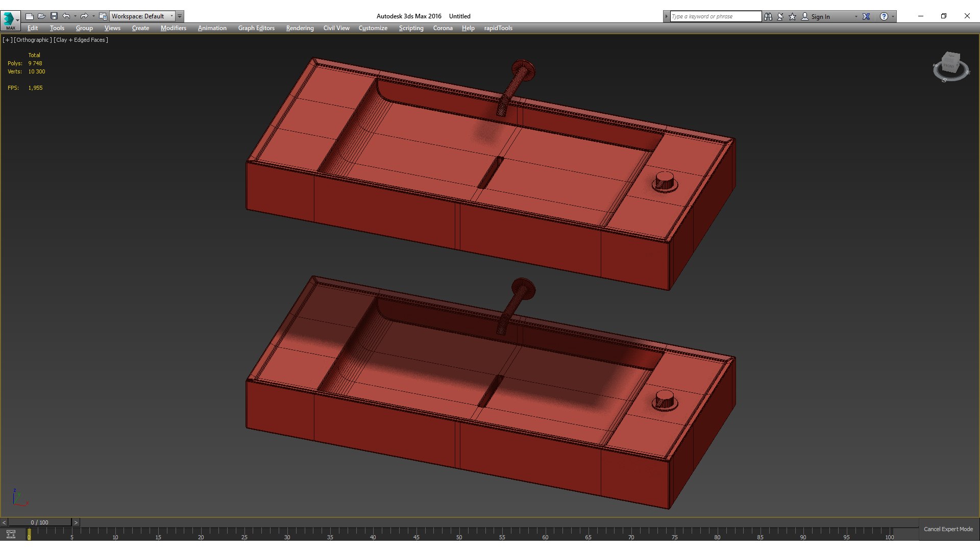The width and height of the screenshot is (980, 551).
Task: Click the Redo arrow icon
Action: [x=84, y=16]
